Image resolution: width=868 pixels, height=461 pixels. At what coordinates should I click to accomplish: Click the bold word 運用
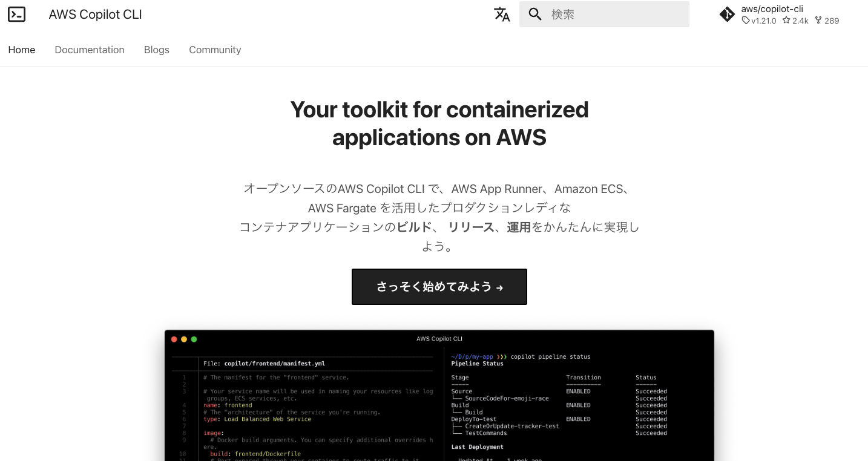519,227
